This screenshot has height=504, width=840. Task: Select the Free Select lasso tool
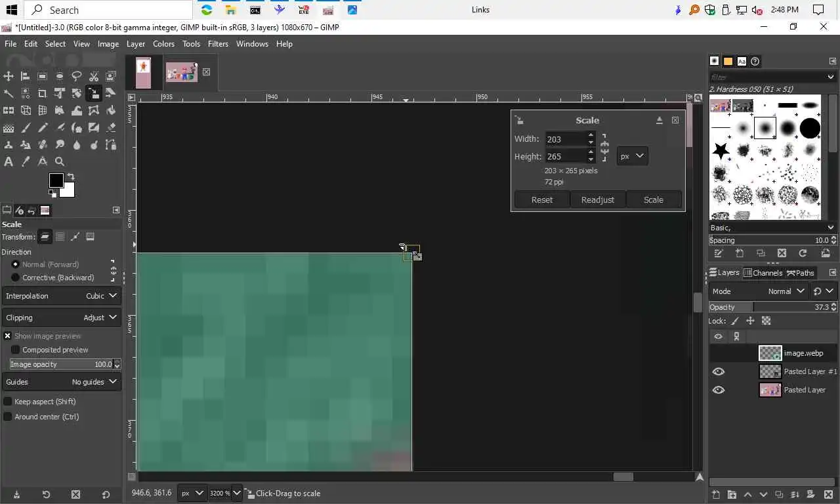click(77, 76)
